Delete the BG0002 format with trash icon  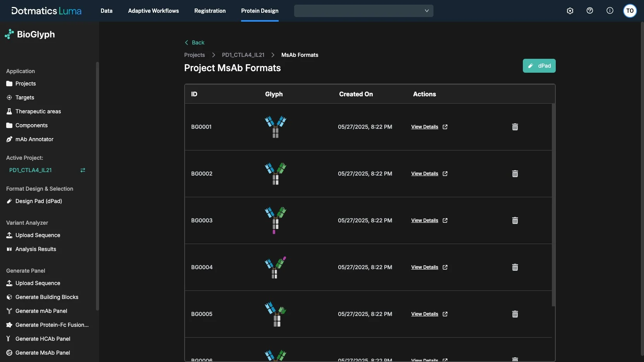coord(515,174)
